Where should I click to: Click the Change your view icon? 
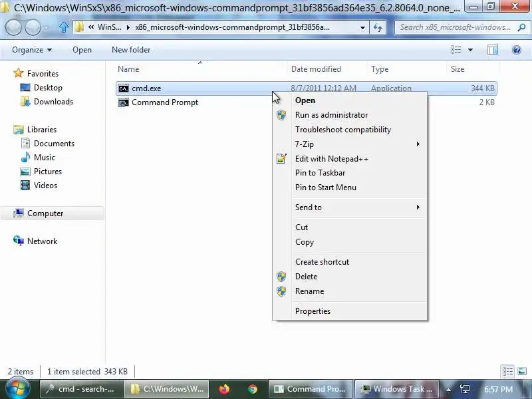tap(456, 50)
